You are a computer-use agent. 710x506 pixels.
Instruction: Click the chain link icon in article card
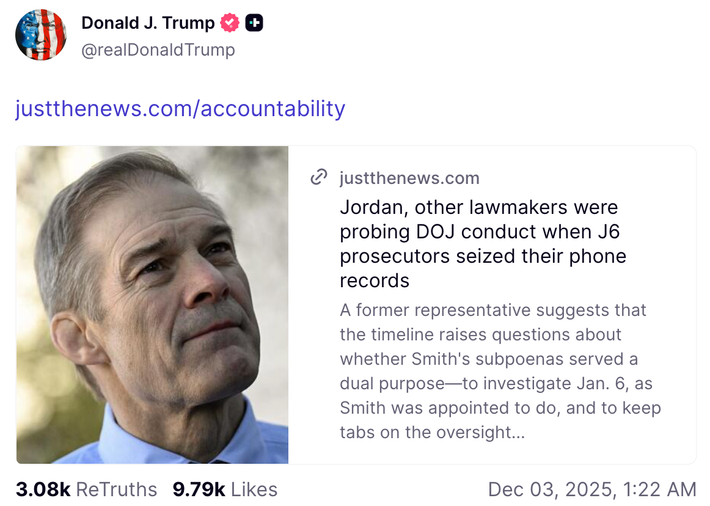(319, 178)
